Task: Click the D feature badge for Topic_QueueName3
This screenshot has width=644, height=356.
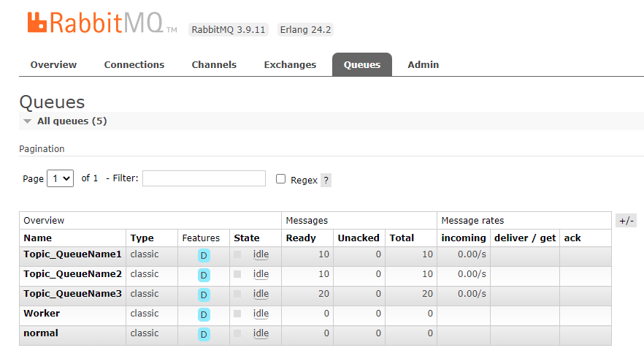Action: [x=204, y=295]
